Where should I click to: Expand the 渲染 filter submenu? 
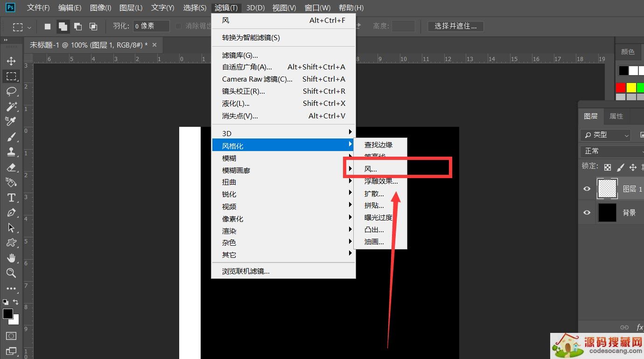[x=283, y=231]
